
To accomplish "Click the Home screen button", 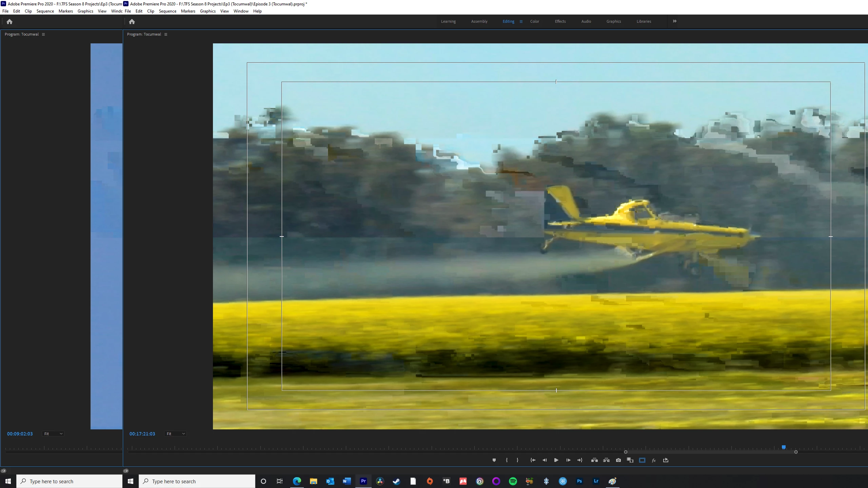I will pyautogui.click(x=132, y=22).
